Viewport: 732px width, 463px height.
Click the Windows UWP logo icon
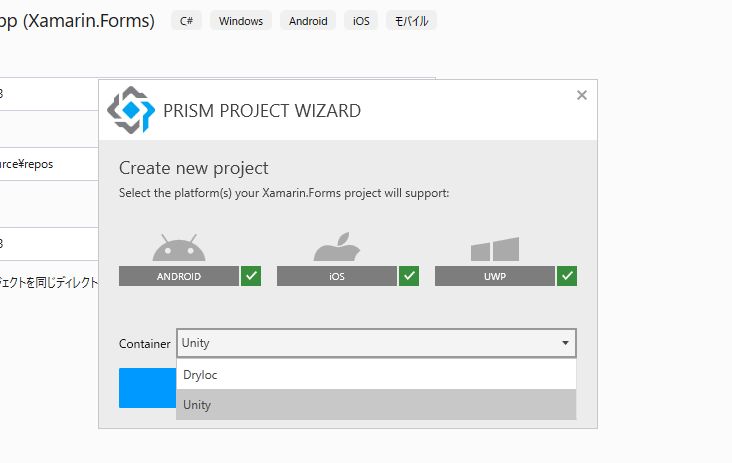495,249
